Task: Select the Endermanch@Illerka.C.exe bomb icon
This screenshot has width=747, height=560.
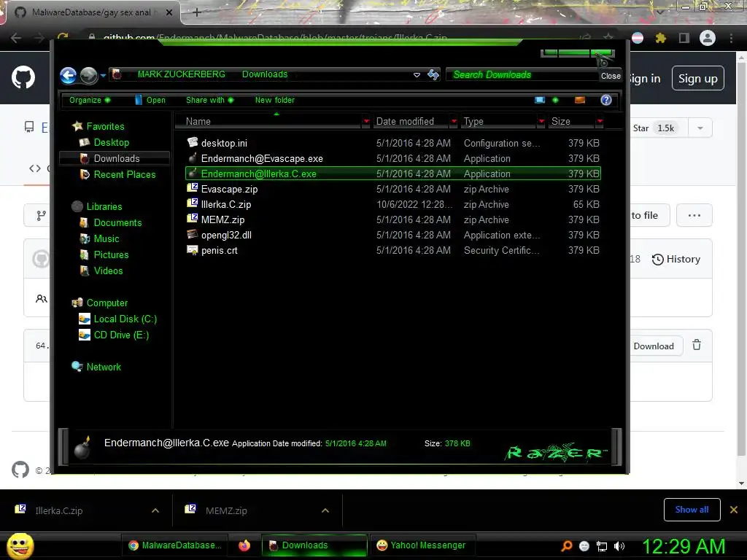Action: tap(193, 174)
